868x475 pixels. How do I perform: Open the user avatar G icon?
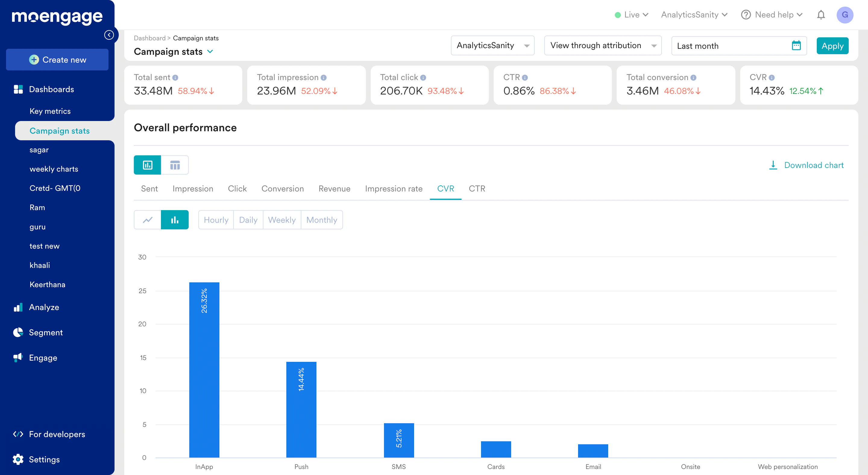point(844,15)
